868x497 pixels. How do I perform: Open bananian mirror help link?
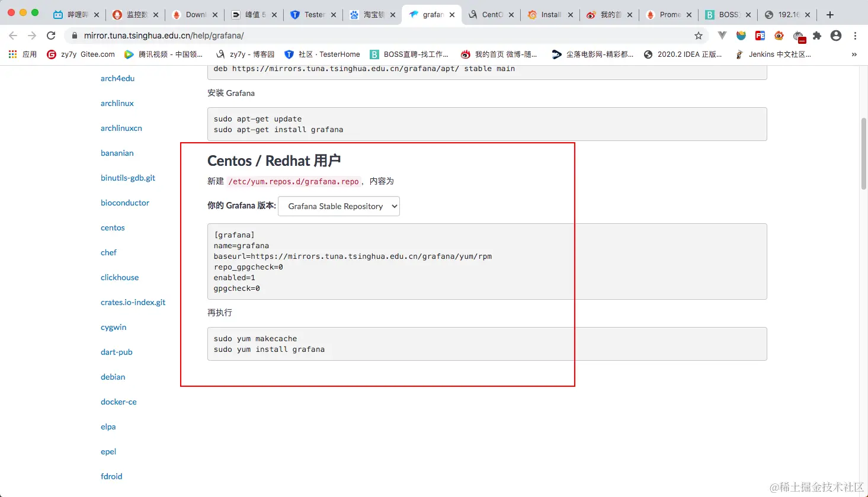click(117, 153)
